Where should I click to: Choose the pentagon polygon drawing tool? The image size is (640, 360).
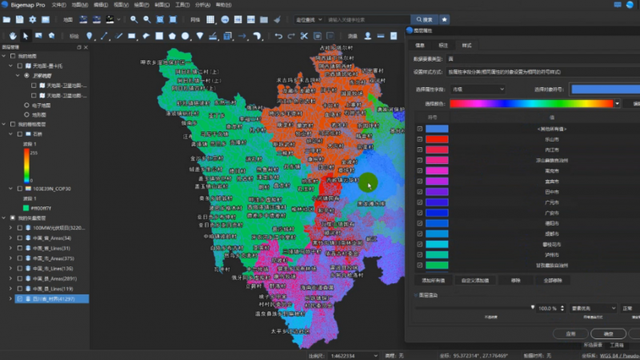pyautogui.click(x=172, y=36)
